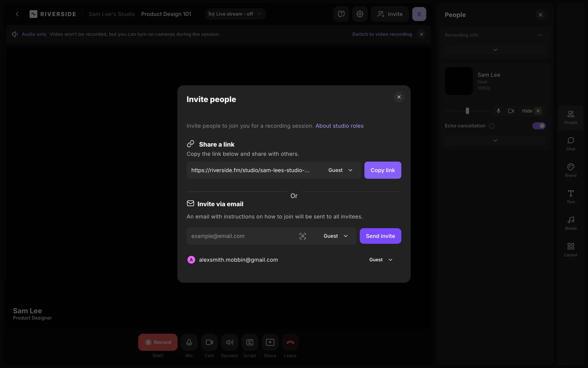The width and height of the screenshot is (588, 368).
Task: Open the Script teleprompter tool
Action: coord(250,342)
